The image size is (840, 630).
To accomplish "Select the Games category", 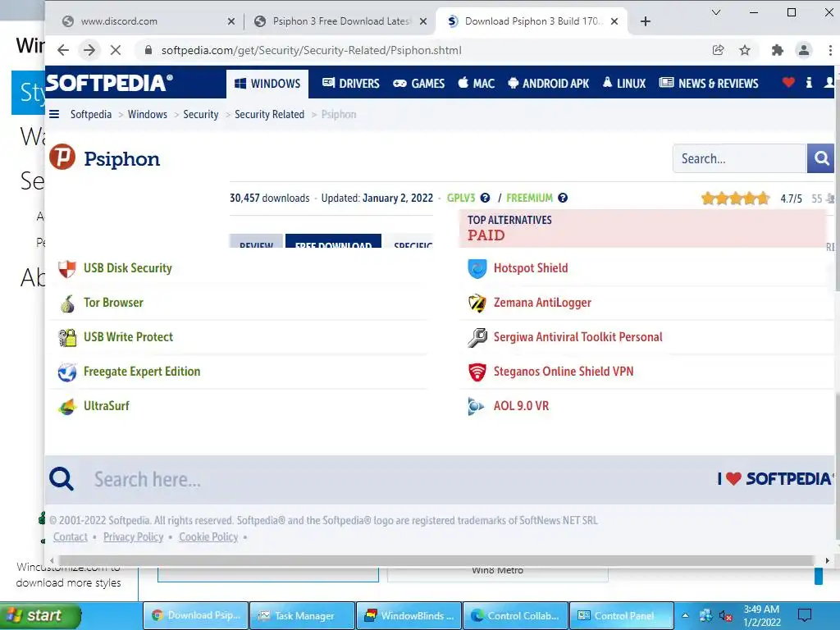I will point(418,84).
